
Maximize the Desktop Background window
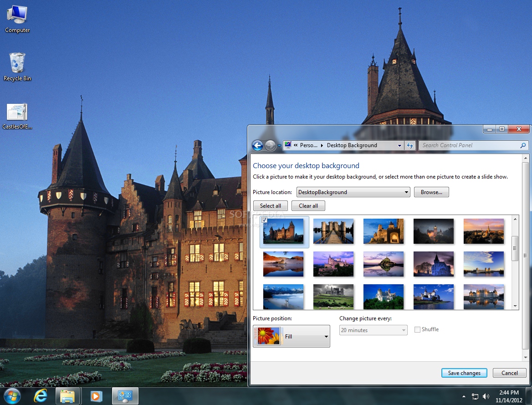pos(502,129)
